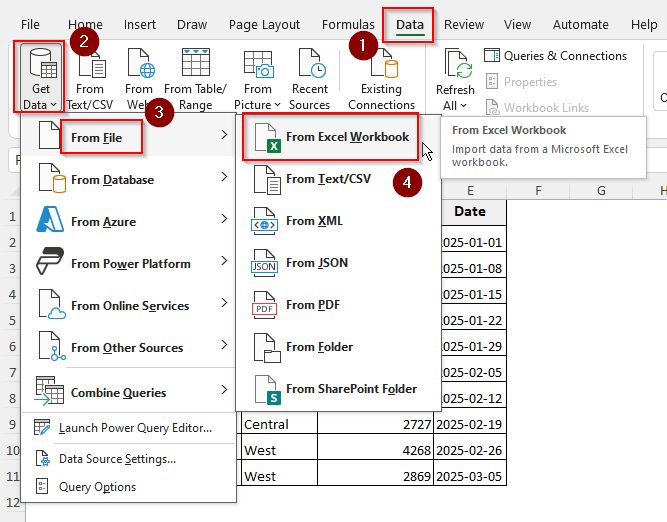667x522 pixels.
Task: Open the Refresh All dropdown
Action: [x=455, y=80]
